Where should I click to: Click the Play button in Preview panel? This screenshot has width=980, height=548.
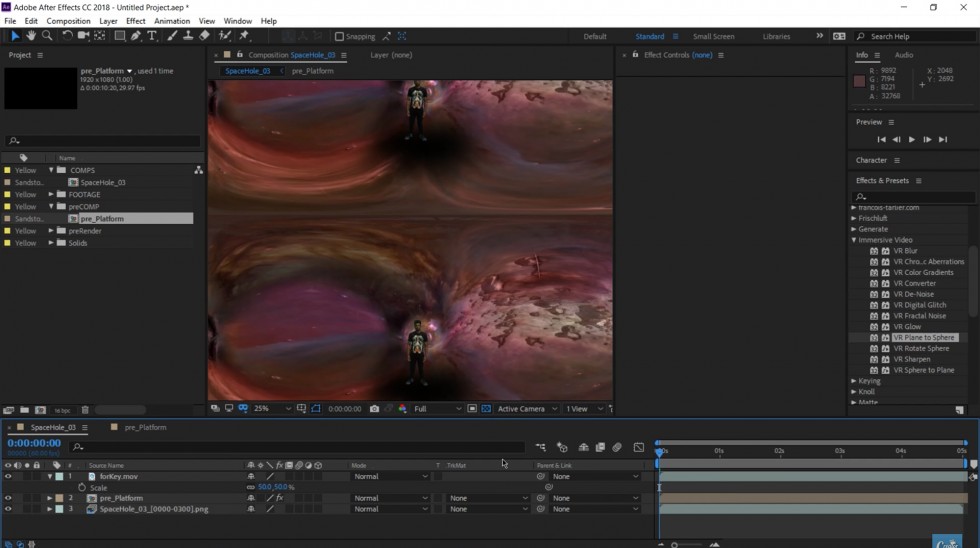point(911,140)
